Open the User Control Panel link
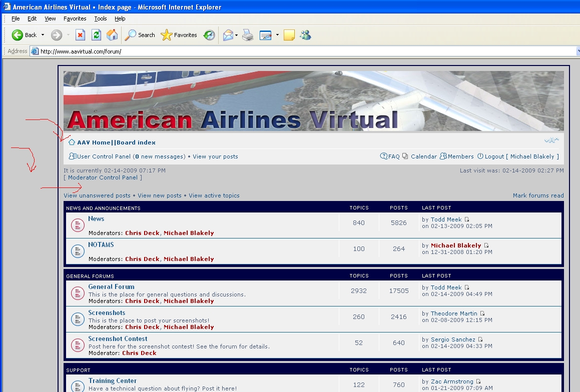Viewport: 580px width, 392px height. pos(104,156)
